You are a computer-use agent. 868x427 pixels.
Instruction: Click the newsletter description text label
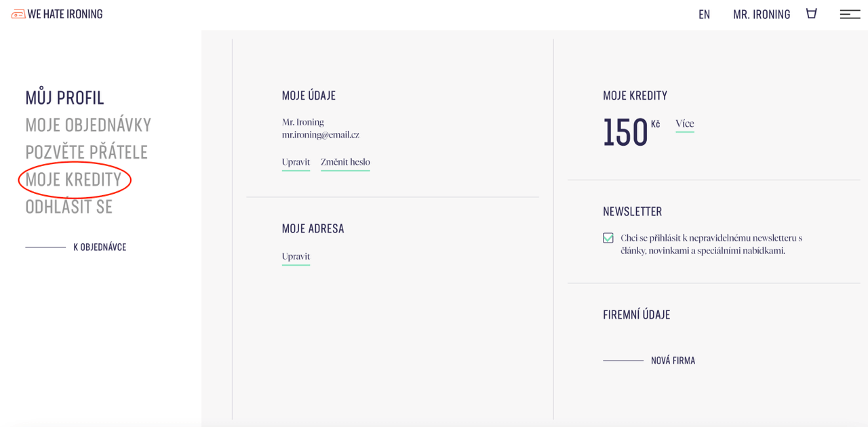[x=711, y=244]
